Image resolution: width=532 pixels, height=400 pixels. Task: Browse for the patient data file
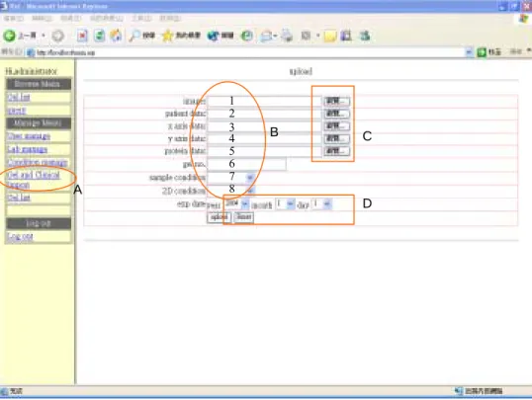336,114
